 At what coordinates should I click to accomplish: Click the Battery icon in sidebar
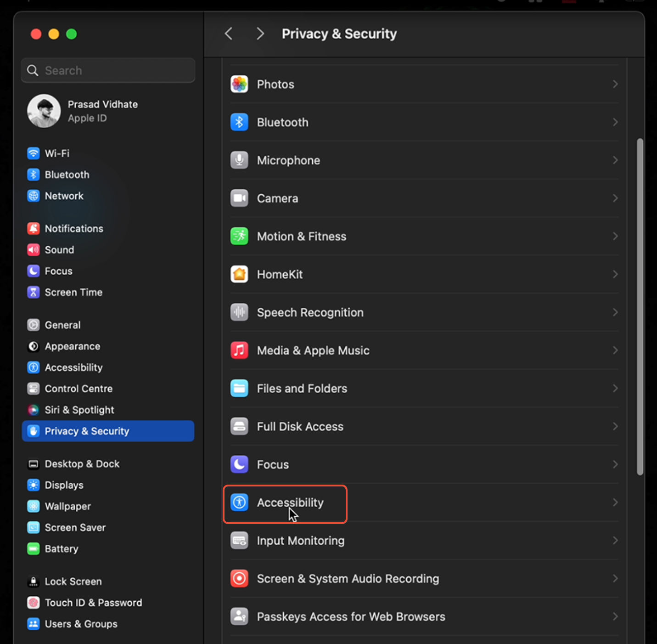tap(34, 548)
